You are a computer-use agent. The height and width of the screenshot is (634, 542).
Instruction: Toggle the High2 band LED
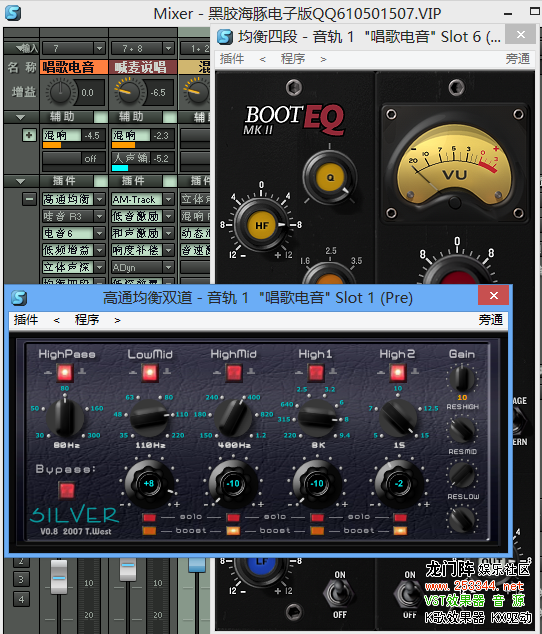tap(398, 373)
